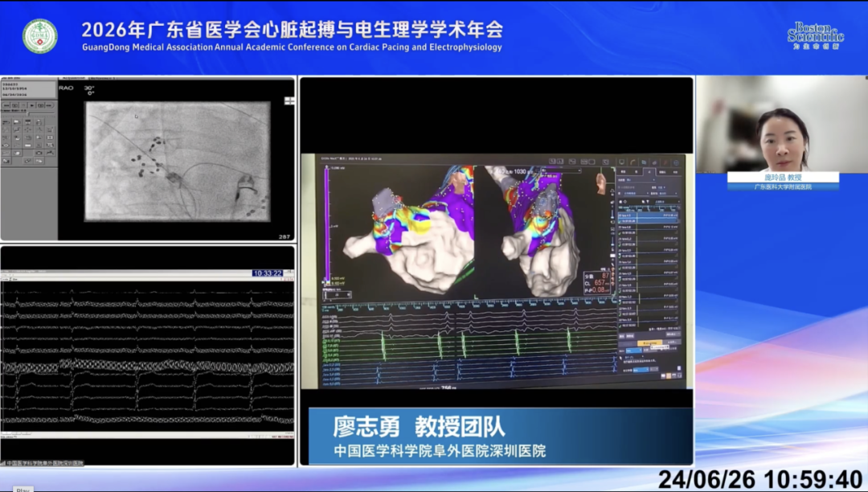Expand the bottom blue dropdown in mapping panel

(641, 370)
